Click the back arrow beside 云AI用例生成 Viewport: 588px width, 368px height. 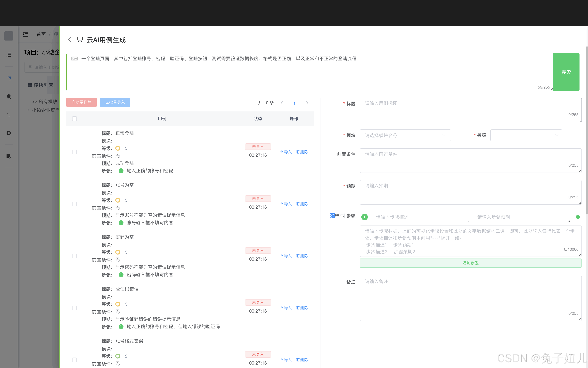pos(70,40)
